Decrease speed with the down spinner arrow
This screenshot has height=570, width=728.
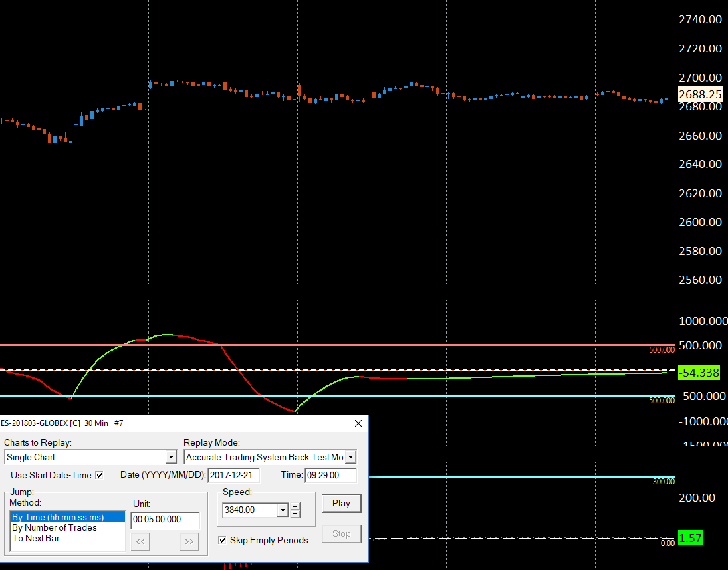pyautogui.click(x=295, y=514)
